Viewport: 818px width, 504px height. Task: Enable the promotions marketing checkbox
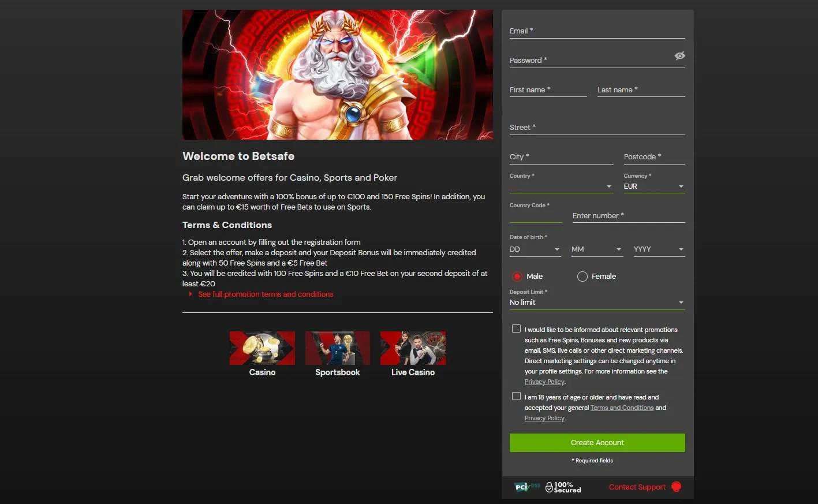pyautogui.click(x=516, y=328)
